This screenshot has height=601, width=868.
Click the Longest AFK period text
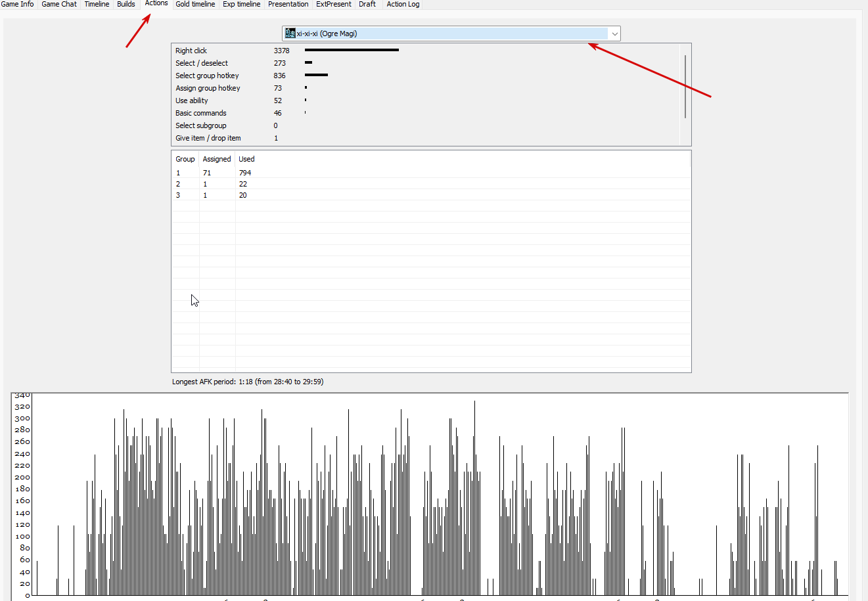click(x=248, y=382)
